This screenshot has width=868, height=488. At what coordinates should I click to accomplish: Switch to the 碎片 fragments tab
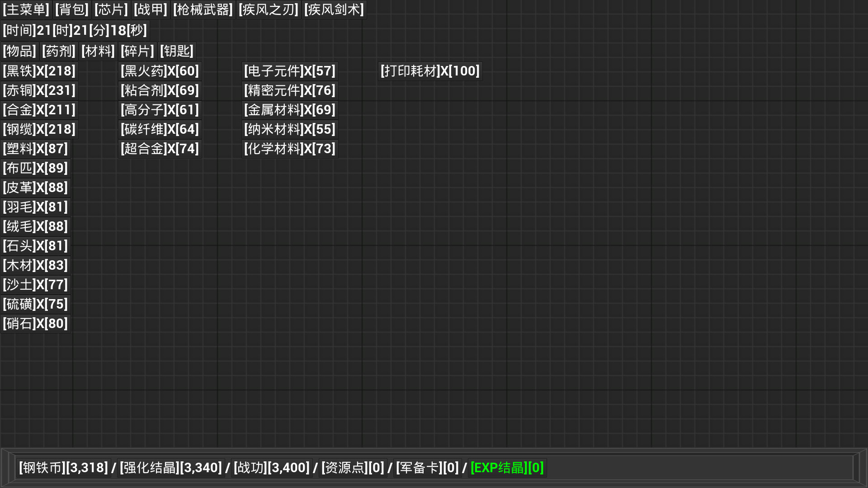pos(137,51)
